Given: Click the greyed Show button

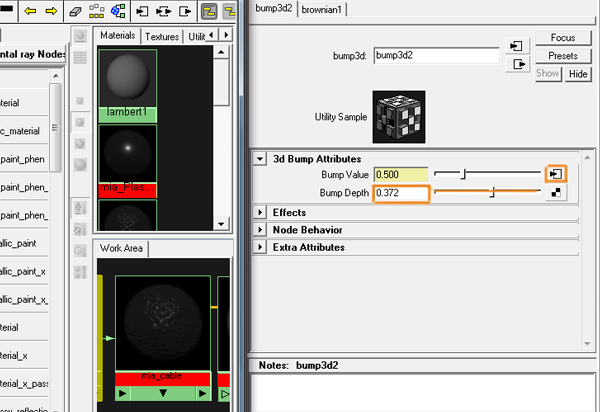Looking at the screenshot, I should (x=548, y=73).
